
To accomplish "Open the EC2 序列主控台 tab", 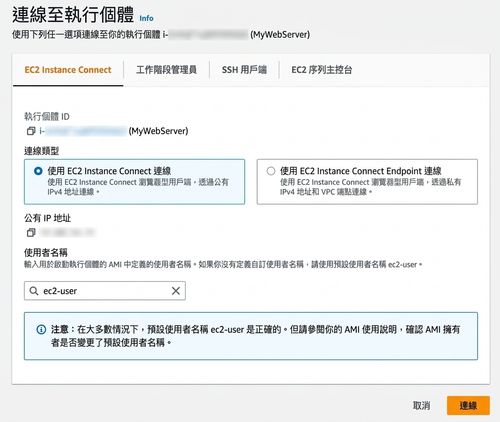I will [x=322, y=70].
